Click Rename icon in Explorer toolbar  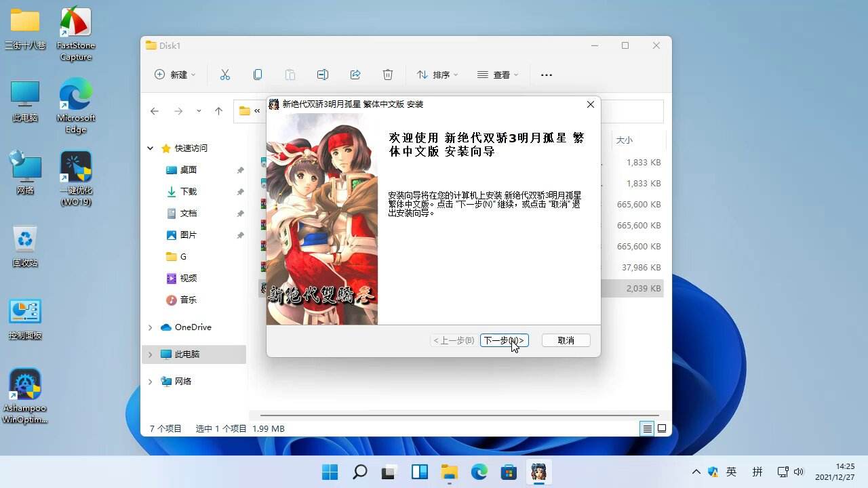[323, 75]
